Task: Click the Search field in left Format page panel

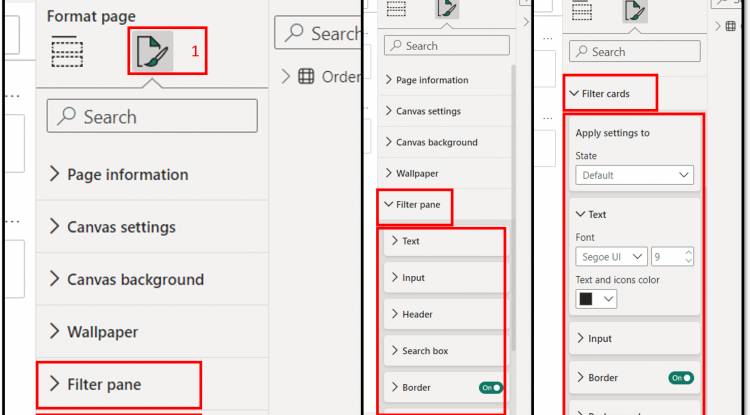Action: [x=152, y=116]
